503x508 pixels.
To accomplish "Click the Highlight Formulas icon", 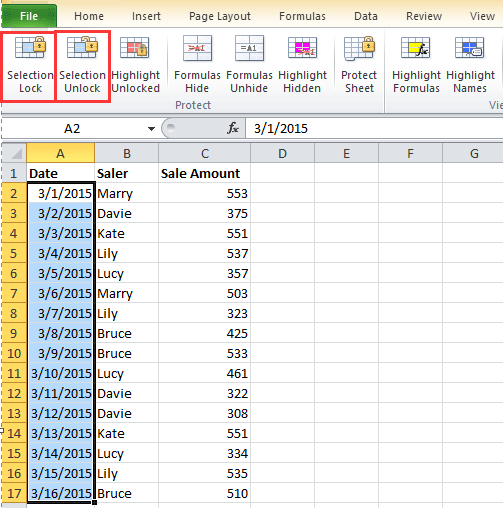I will (x=416, y=48).
